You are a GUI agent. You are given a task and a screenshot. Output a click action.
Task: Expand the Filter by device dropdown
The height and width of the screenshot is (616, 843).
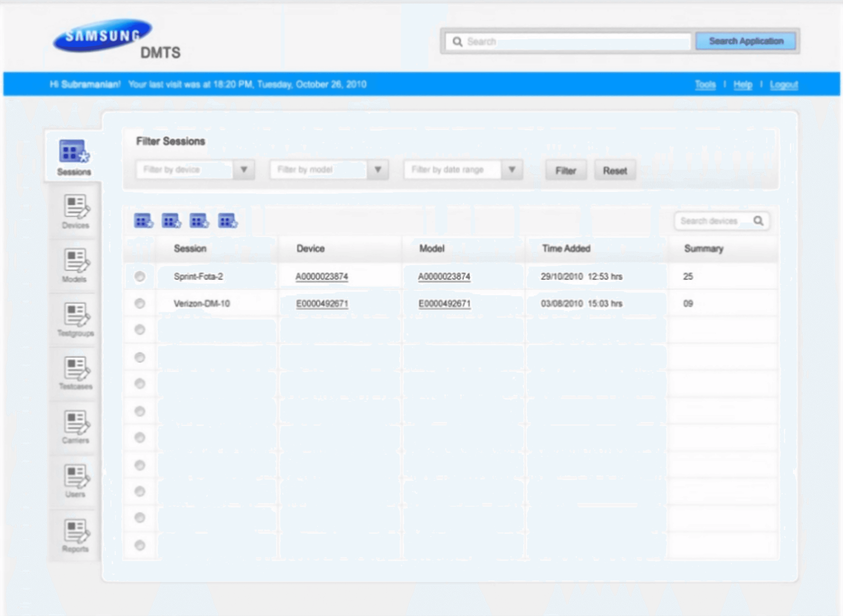tap(244, 170)
